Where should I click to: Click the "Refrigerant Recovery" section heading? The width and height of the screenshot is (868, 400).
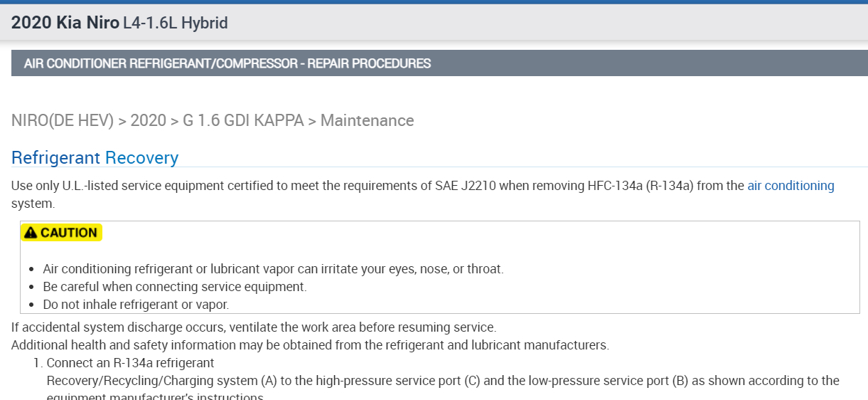(x=95, y=157)
